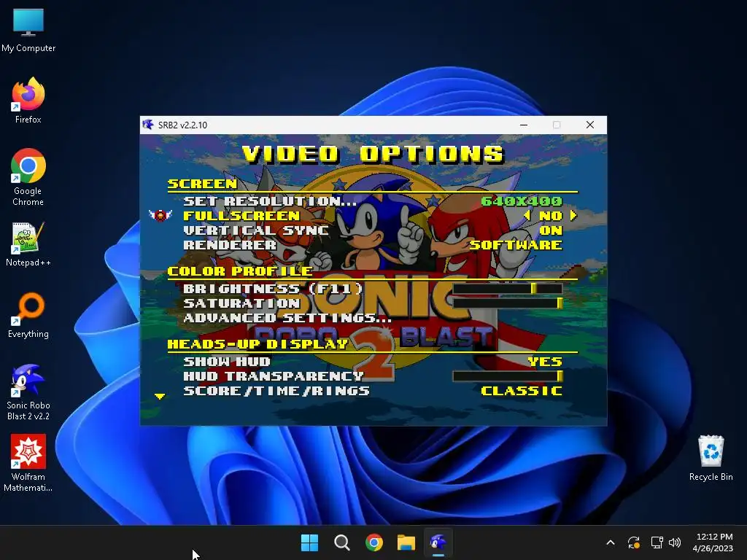
Task: Select Brightness (F11) label
Action: pyautogui.click(x=273, y=289)
